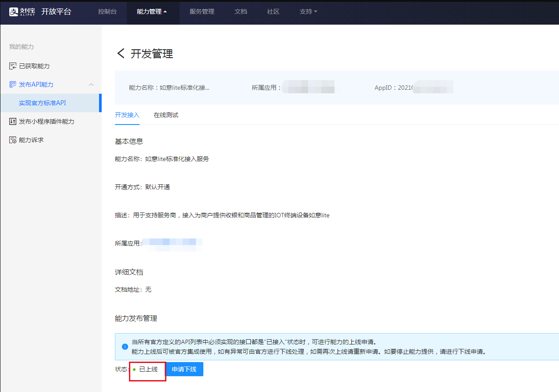Open 文档 in the top navigation
Viewport: 559px width, 392px height.
tap(241, 12)
